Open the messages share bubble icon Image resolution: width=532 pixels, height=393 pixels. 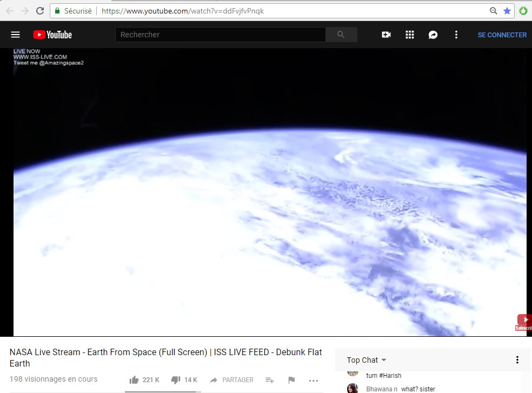click(433, 35)
